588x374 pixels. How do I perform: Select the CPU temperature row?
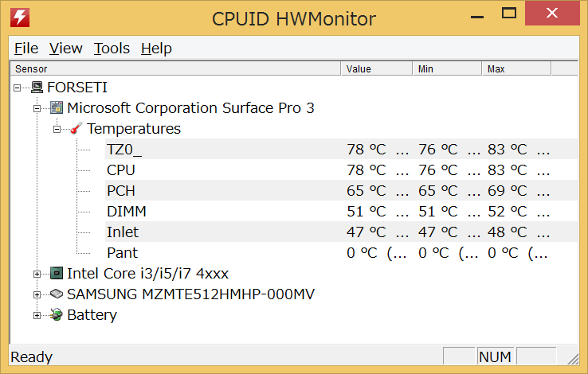[121, 170]
